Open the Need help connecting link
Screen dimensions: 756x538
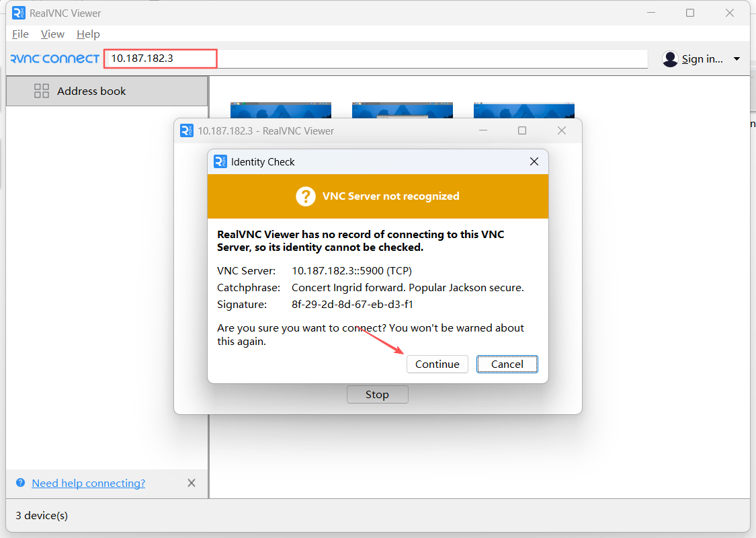[x=88, y=483]
